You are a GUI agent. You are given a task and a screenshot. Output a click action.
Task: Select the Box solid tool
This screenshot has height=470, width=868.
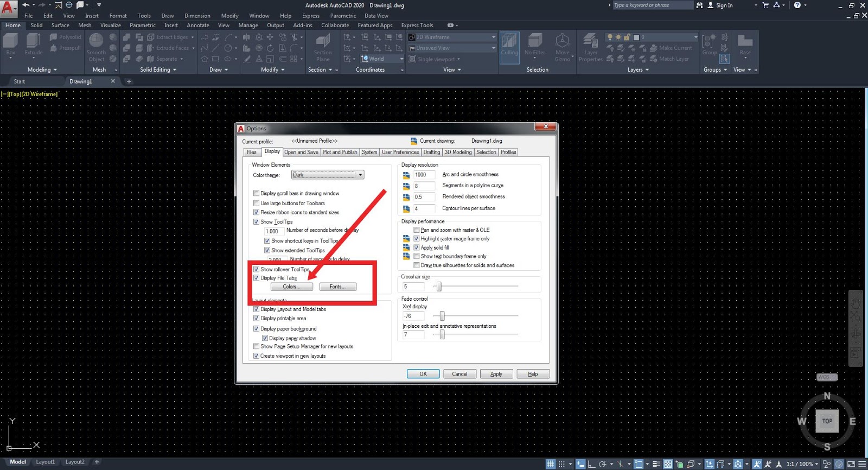11,45
